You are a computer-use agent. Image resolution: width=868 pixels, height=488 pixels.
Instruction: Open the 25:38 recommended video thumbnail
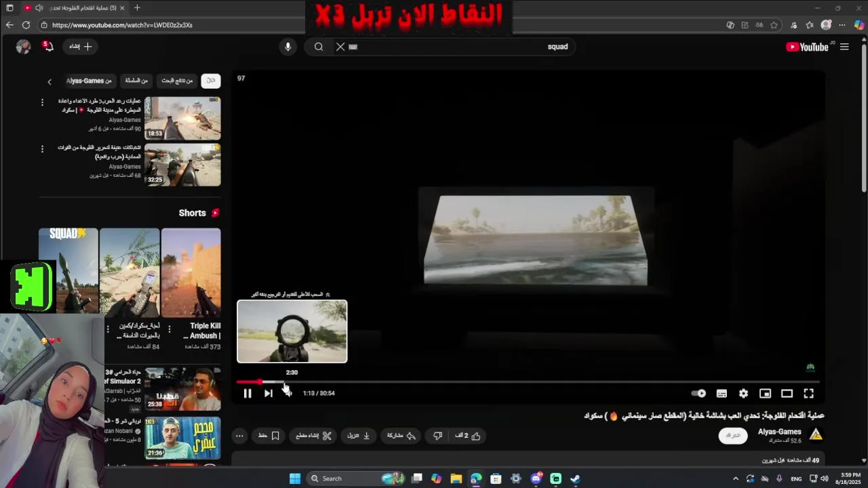click(x=182, y=389)
